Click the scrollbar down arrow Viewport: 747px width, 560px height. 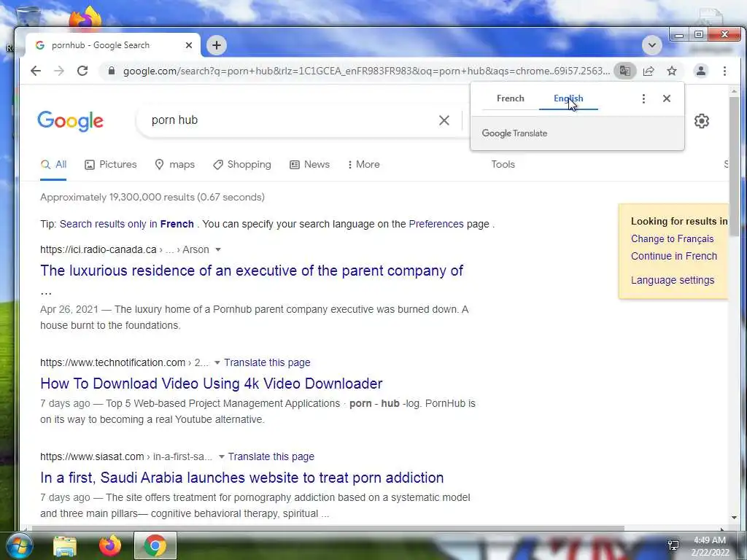point(734,518)
